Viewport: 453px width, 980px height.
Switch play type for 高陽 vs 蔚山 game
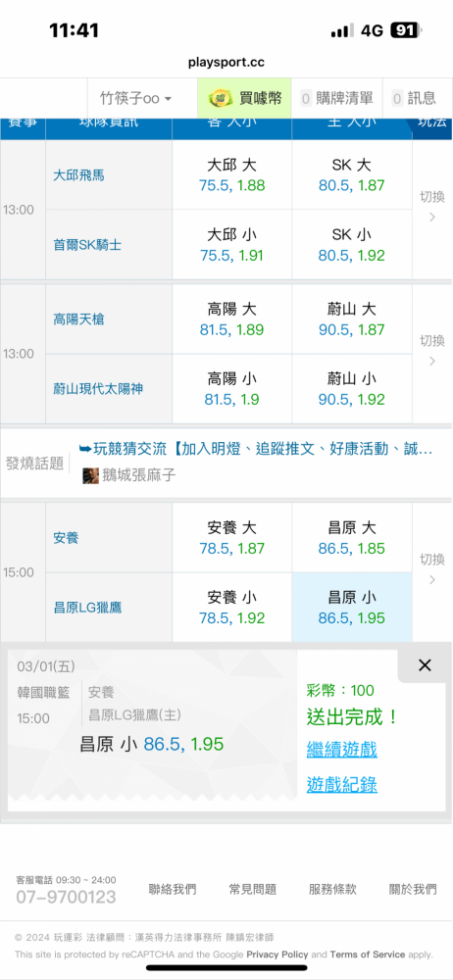pyautogui.click(x=431, y=350)
